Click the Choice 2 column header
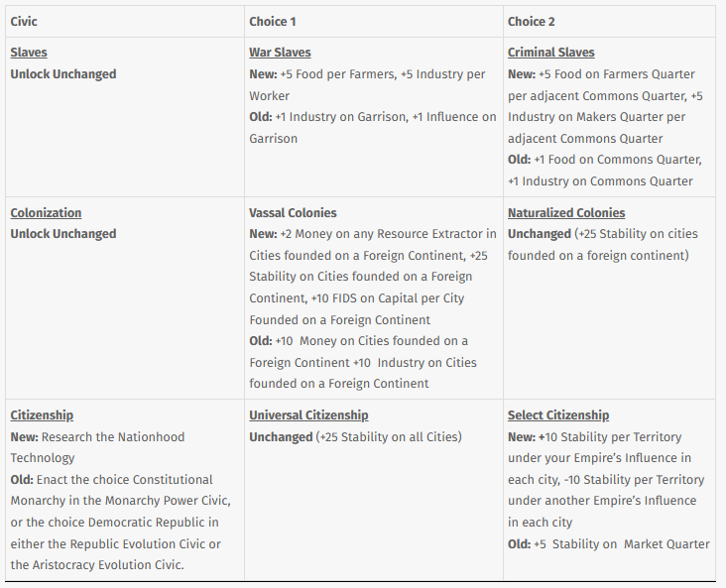Viewport: 726px width, 588px height. [x=531, y=21]
